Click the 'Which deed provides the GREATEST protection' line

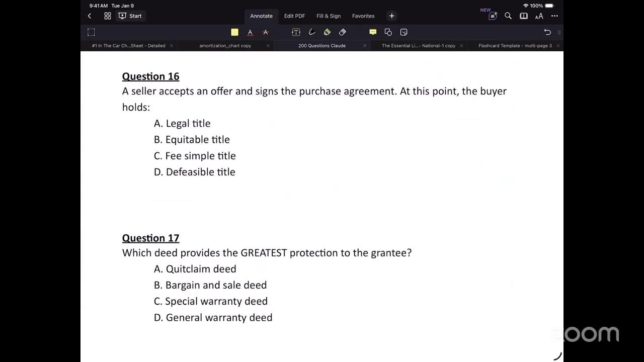(267, 253)
